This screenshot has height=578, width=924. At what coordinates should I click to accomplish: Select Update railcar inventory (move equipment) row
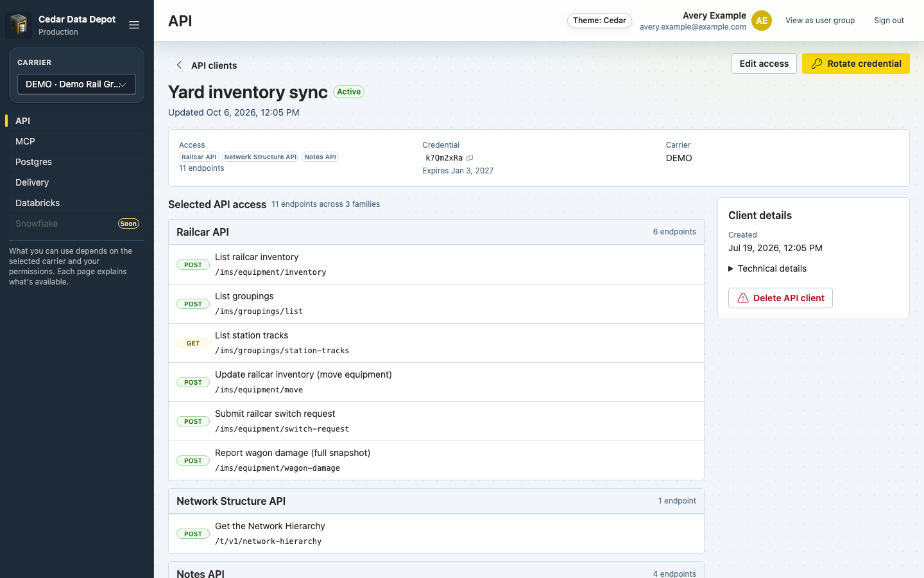tap(436, 382)
